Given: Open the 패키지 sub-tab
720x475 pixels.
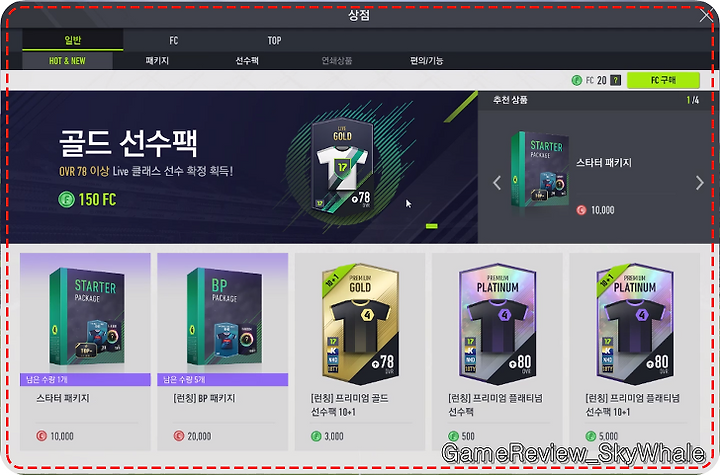Looking at the screenshot, I should [157, 61].
